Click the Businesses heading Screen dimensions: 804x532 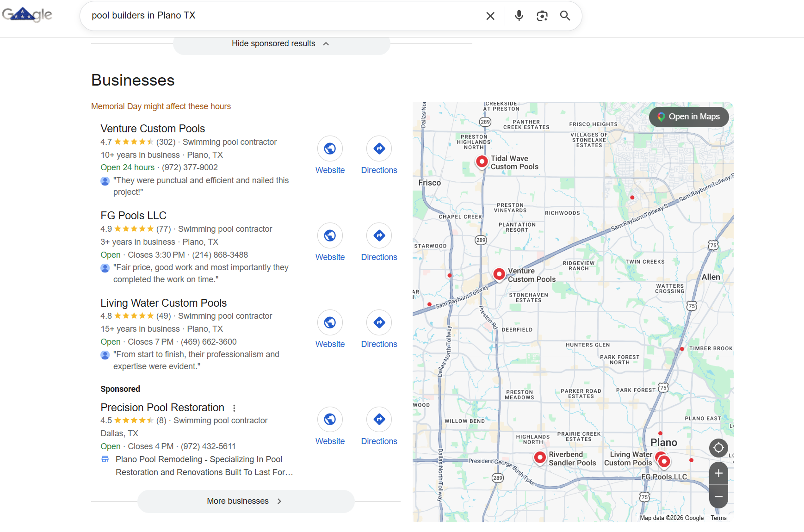coord(133,80)
